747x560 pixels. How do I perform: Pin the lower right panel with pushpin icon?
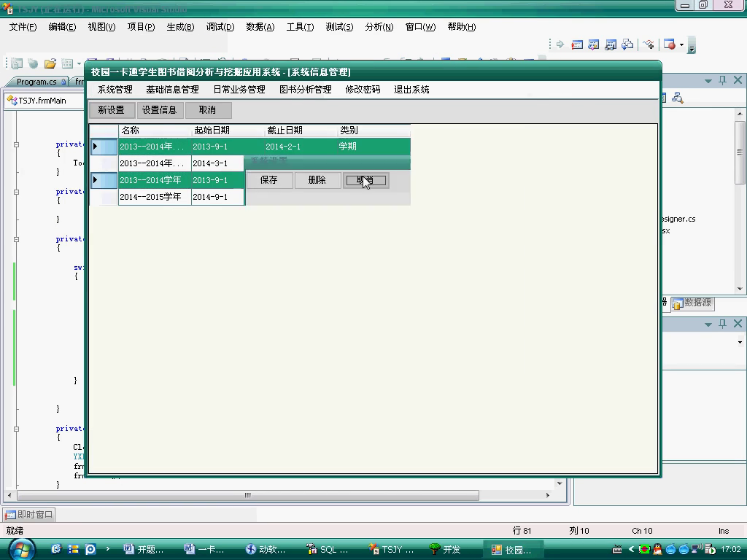[722, 324]
